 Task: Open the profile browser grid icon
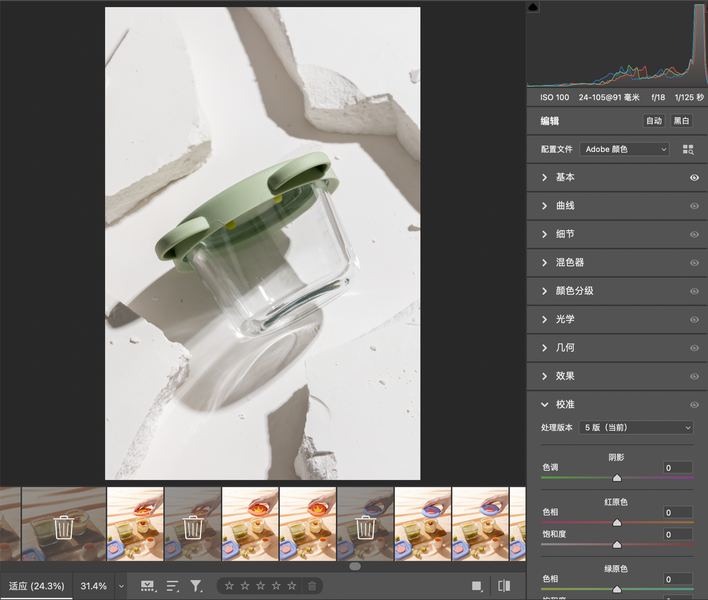pyautogui.click(x=688, y=150)
